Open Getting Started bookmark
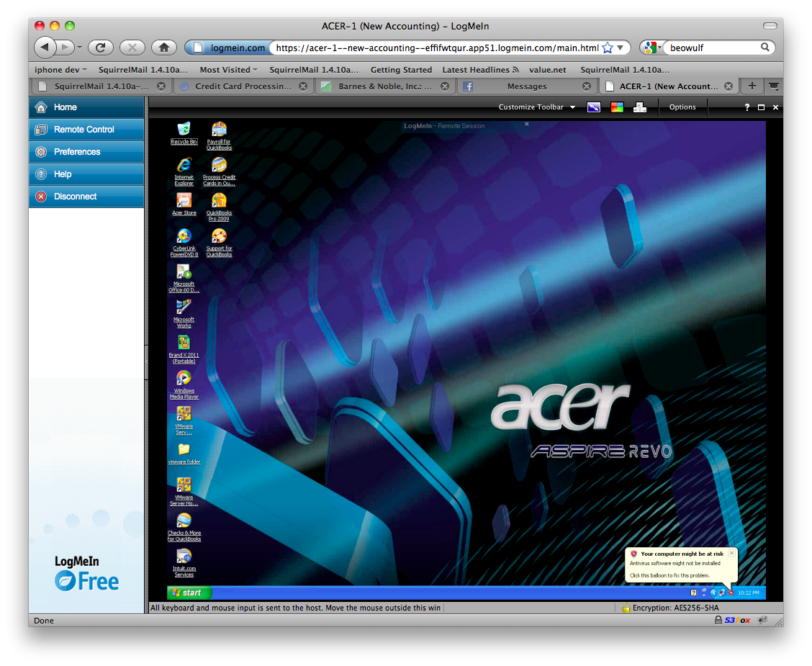Screen dimensions: 812x666 tap(401, 69)
